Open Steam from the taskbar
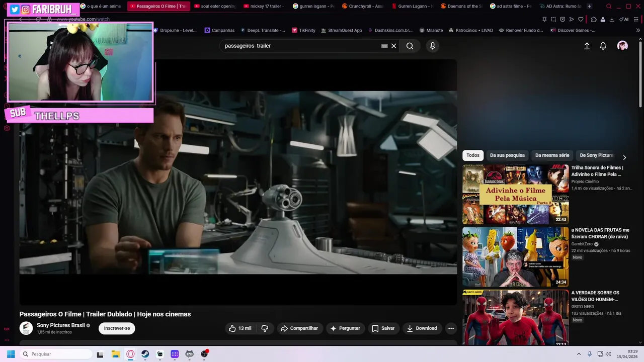This screenshot has height=362, width=644. coord(145,354)
